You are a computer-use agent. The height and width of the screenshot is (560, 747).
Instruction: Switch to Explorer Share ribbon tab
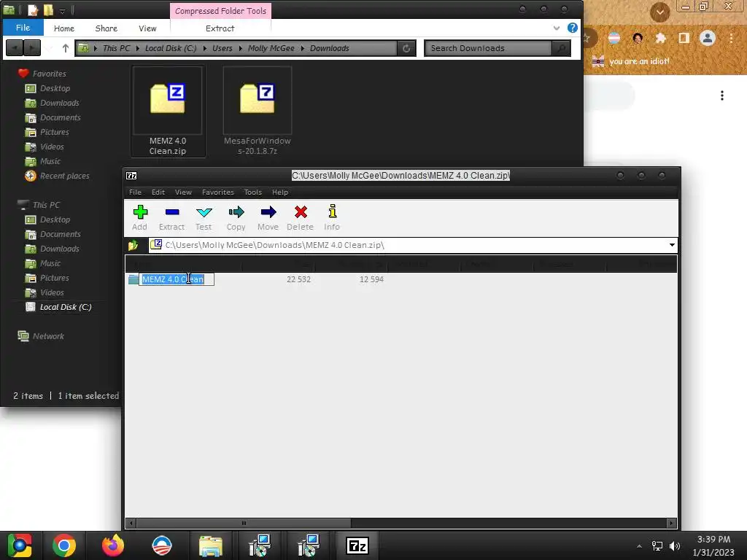coord(107,28)
